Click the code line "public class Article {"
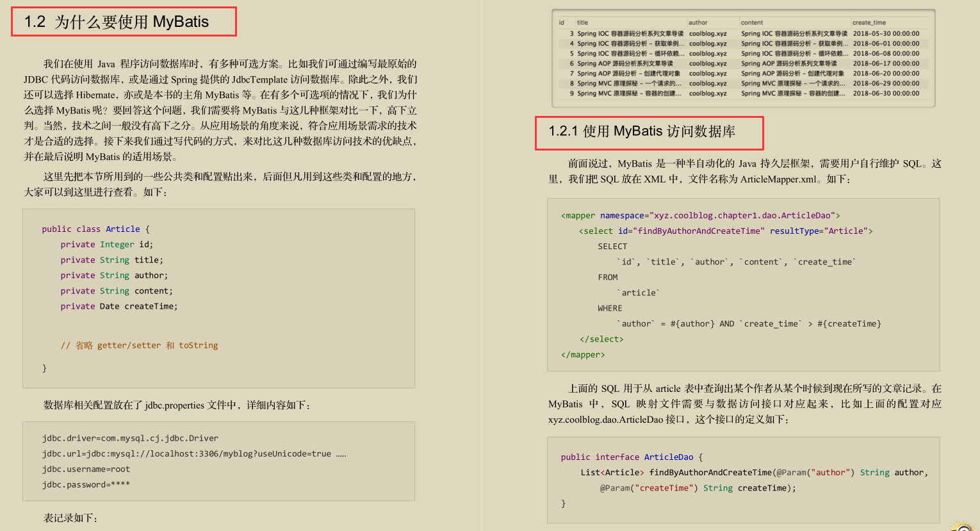The height and width of the screenshot is (531, 980). coord(95,229)
